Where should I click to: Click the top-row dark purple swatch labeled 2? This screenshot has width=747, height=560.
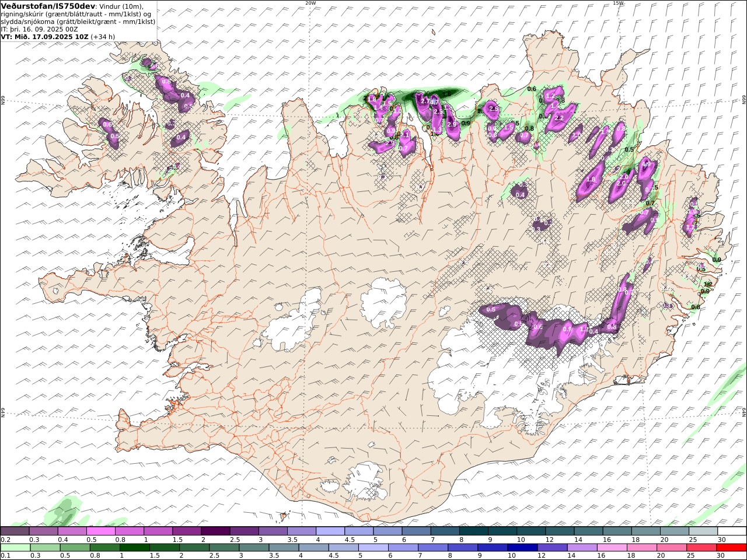[x=215, y=531]
